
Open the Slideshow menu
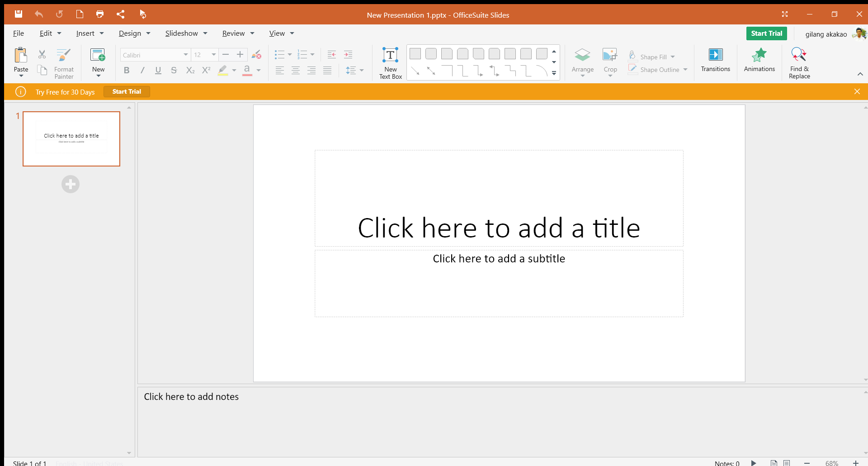pyautogui.click(x=186, y=33)
